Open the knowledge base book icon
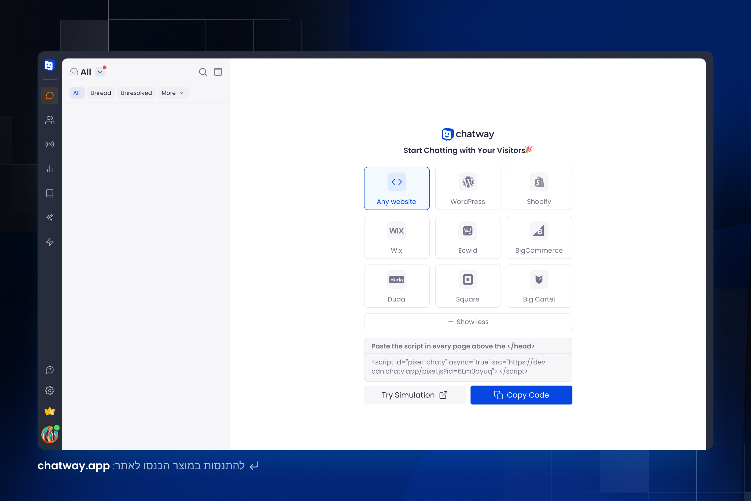 pos(49,193)
